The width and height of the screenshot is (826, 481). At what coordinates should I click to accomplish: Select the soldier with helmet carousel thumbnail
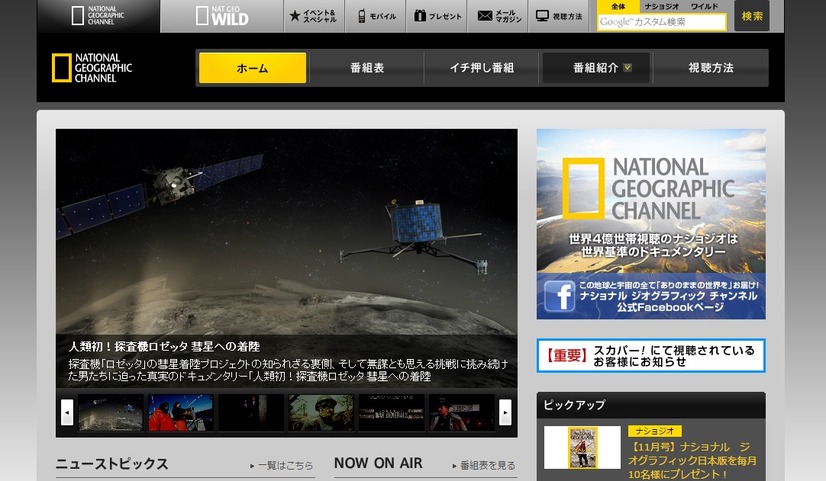click(321, 413)
